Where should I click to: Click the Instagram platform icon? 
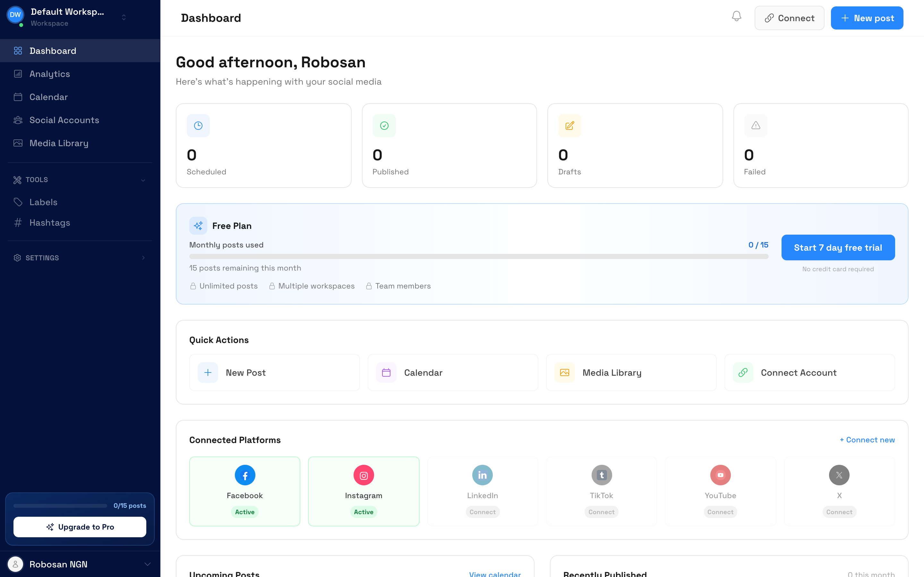tap(364, 475)
